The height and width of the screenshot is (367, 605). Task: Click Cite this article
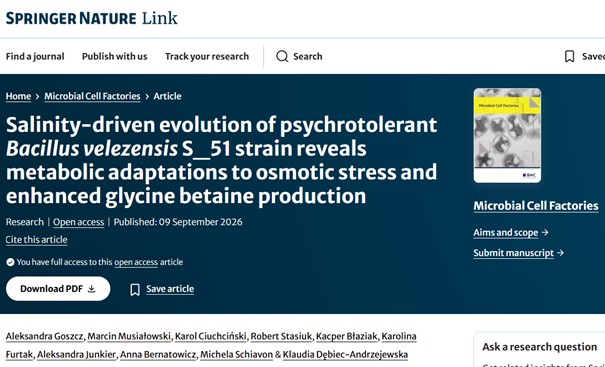[x=36, y=240]
